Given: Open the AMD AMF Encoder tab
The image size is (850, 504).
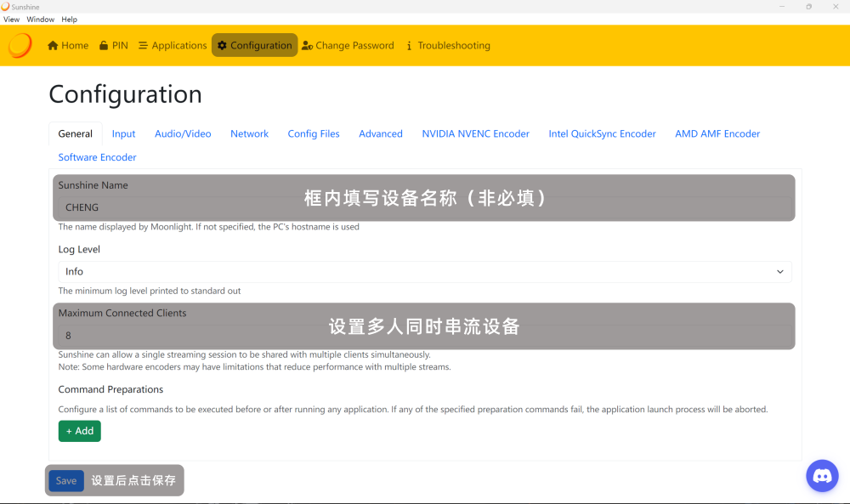Looking at the screenshot, I should (717, 133).
